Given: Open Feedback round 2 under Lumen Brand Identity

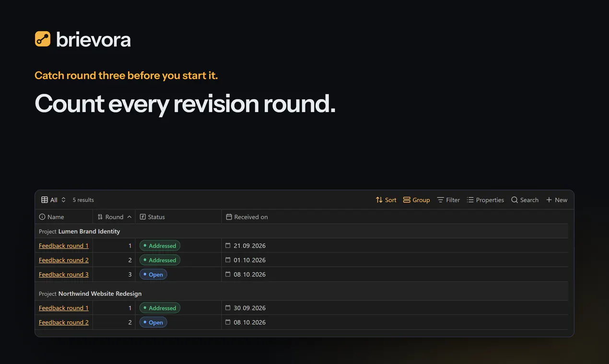Looking at the screenshot, I should click(x=64, y=260).
